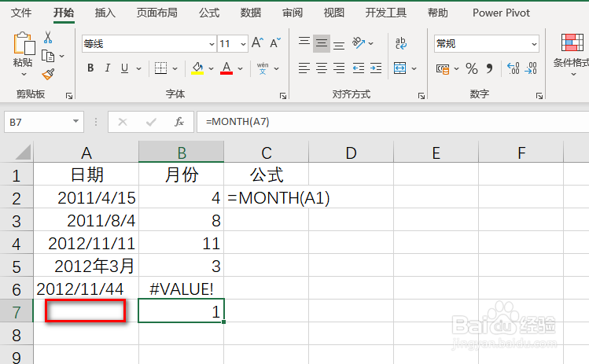589x364 pixels.
Task: Toggle Italic formatting
Action: [108, 68]
